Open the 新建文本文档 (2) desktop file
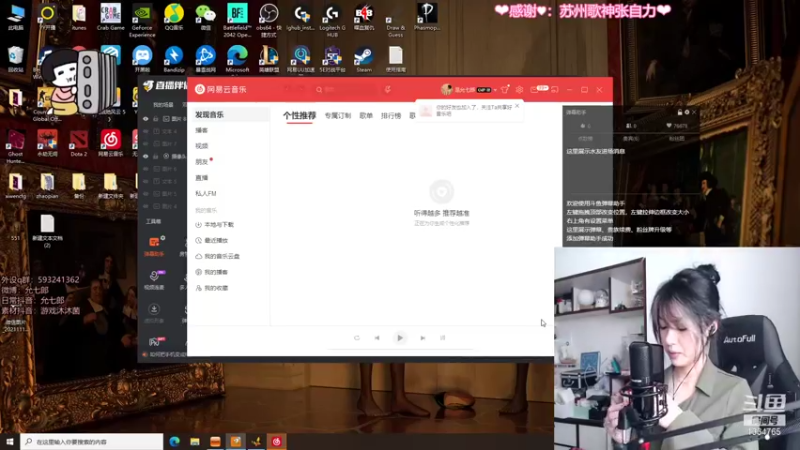 tap(47, 230)
